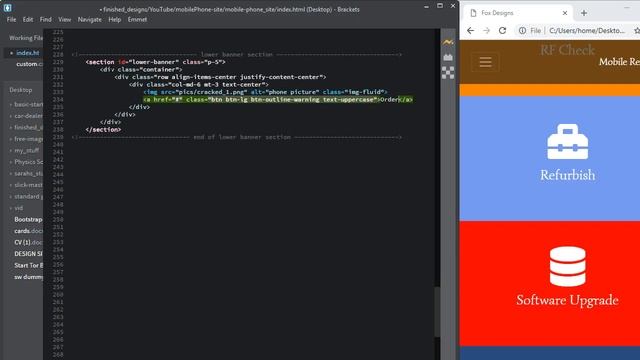Minimize the Brackets window
Screen dimensions: 640x360
(x=426, y=6)
